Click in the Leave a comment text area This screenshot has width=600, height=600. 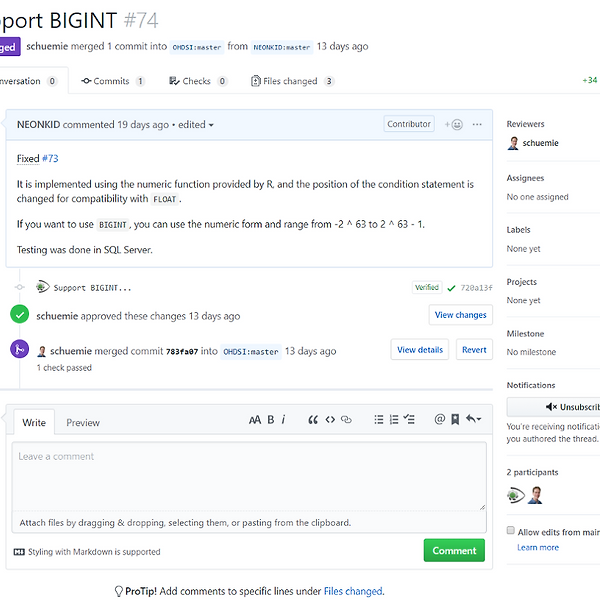[248, 476]
